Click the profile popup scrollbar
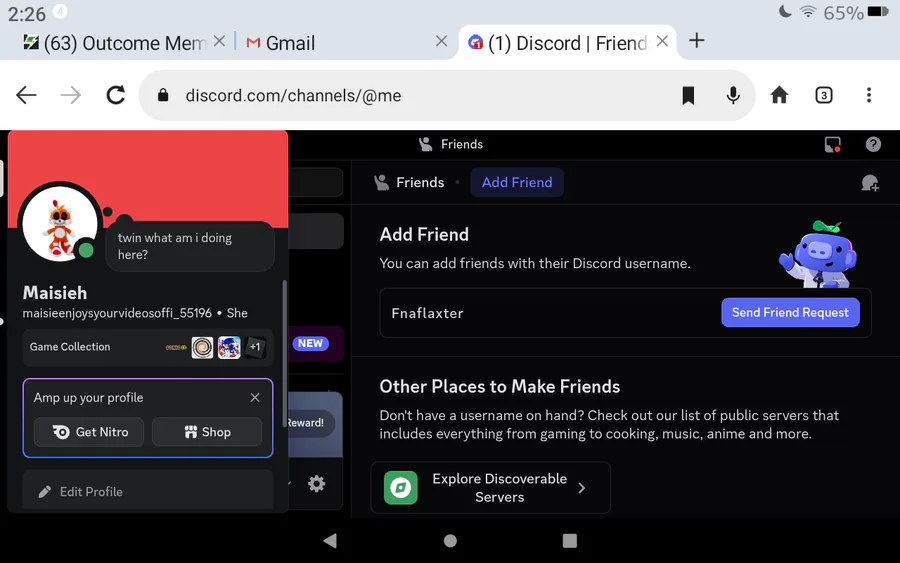Screen dimensions: 900x563 point(284,356)
